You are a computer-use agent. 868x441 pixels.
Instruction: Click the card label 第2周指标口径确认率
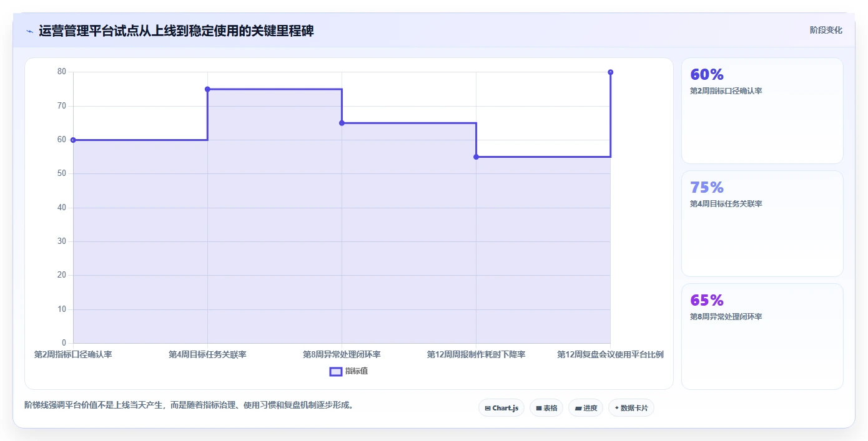pyautogui.click(x=726, y=91)
